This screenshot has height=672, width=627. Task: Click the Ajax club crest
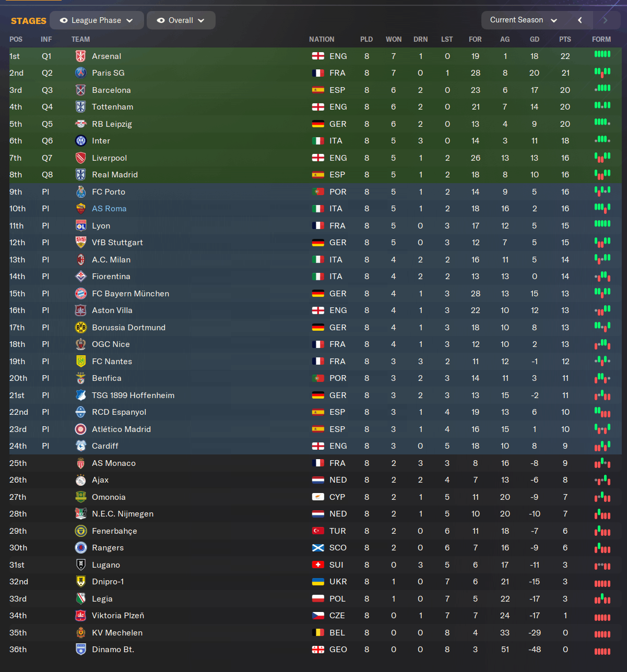coord(80,480)
